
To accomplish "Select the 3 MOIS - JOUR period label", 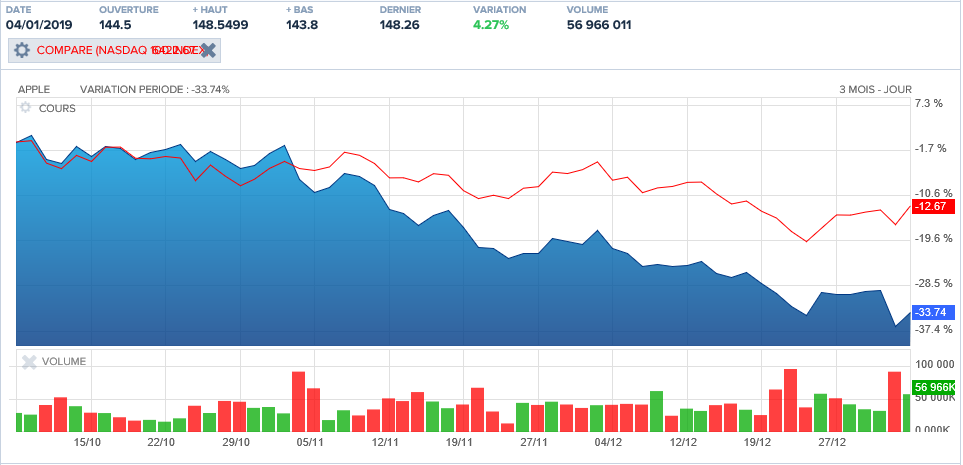I will (x=875, y=90).
